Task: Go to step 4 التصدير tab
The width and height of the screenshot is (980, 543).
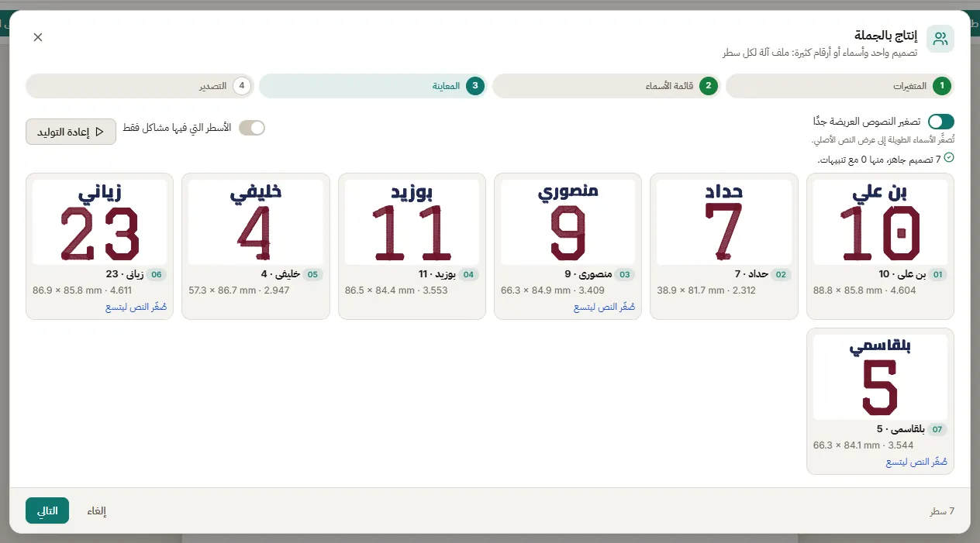Action: 140,86
